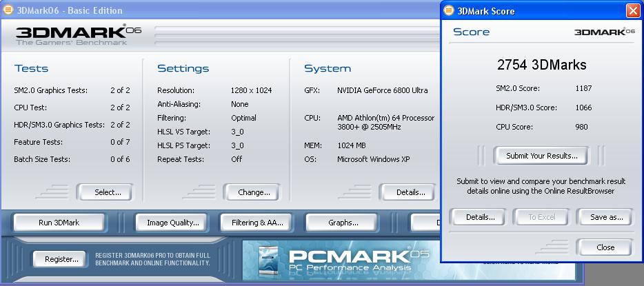Close the 3DMark Score dialog with X
Viewport: 644px width, 286px height.
click(x=633, y=10)
